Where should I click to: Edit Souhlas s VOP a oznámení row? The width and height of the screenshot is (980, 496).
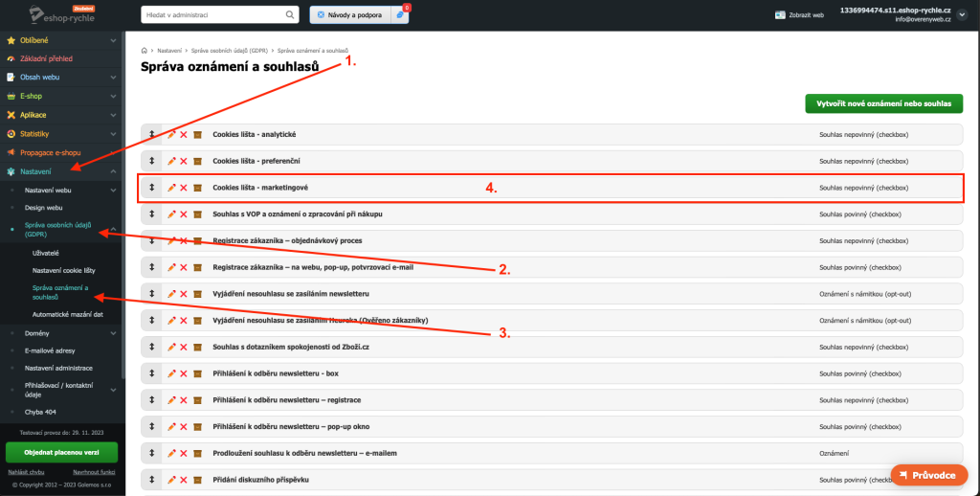point(171,214)
